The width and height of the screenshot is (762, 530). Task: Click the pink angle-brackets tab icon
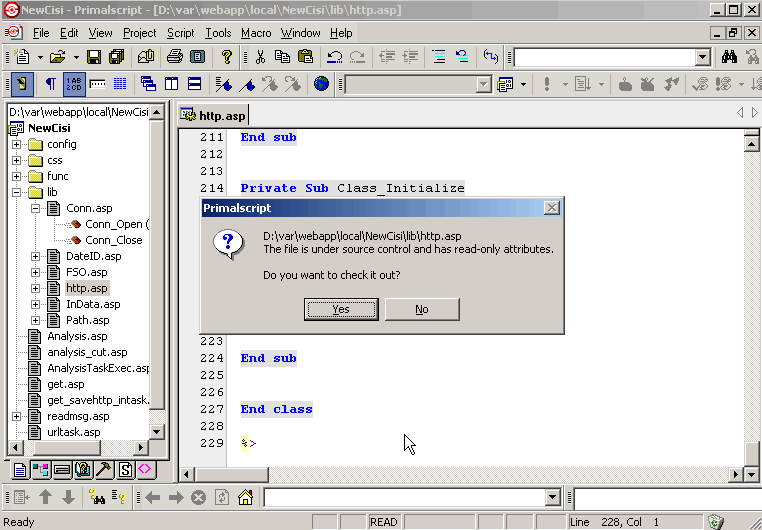coord(145,469)
